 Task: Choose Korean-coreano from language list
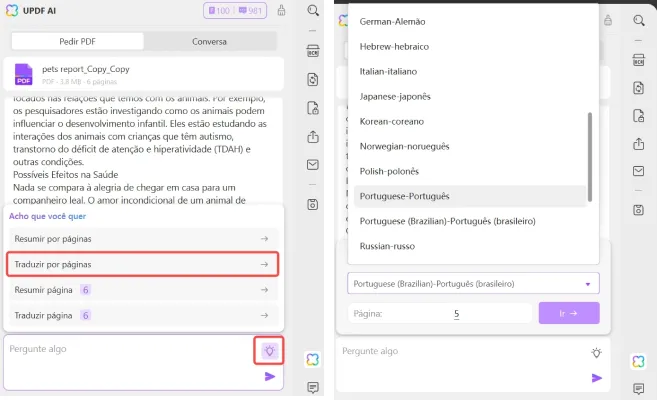[x=470, y=121]
